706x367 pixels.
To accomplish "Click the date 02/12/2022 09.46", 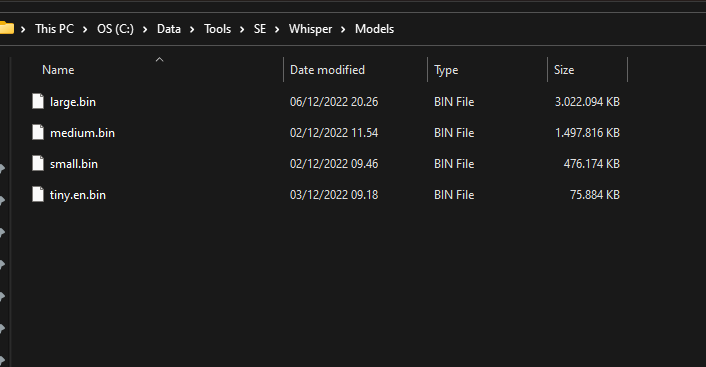I will [334, 164].
